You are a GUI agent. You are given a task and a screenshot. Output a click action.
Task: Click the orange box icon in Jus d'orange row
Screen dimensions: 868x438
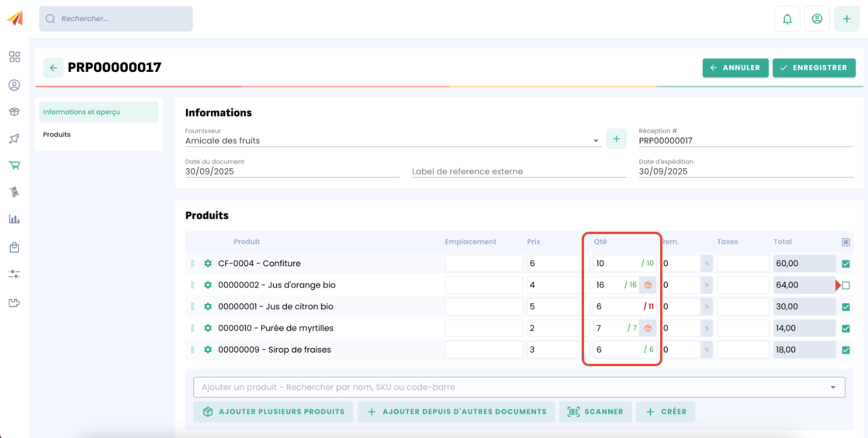pyautogui.click(x=648, y=285)
